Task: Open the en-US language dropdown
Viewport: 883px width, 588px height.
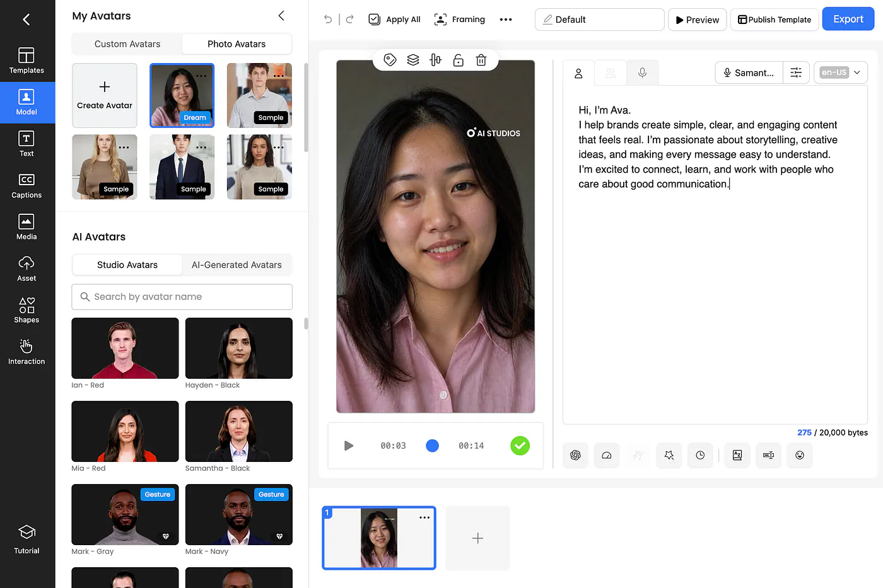Action: (841, 72)
